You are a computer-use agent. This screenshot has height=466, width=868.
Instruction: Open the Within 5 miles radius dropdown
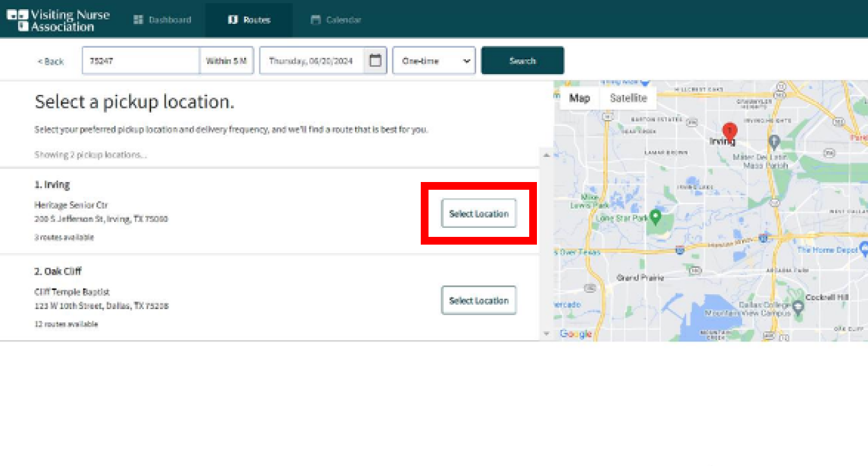pyautogui.click(x=227, y=61)
